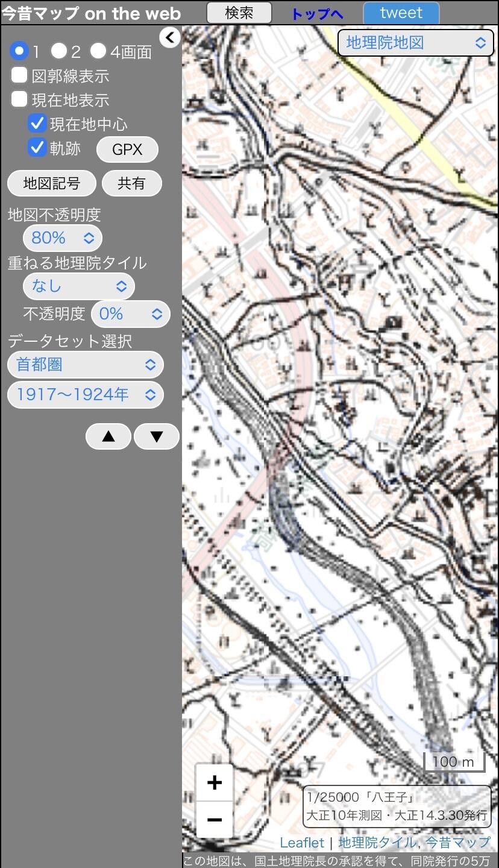Image resolution: width=499 pixels, height=868 pixels.
Task: Enable the 図郭線表示 map border display checkbox
Action: pyautogui.click(x=19, y=75)
